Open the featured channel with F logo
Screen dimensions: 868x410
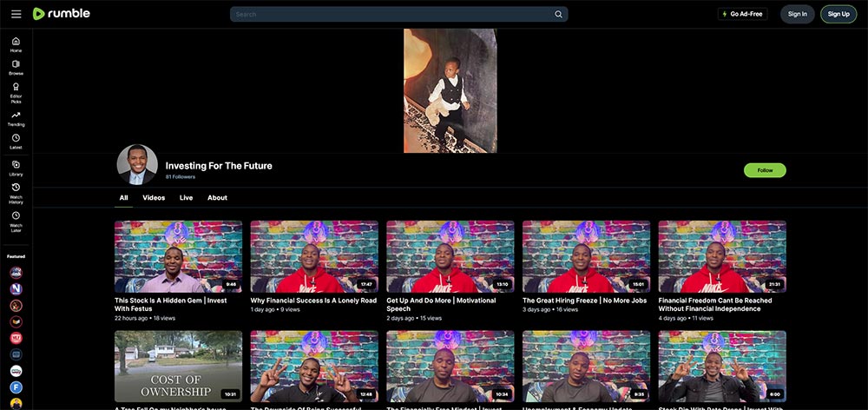16,387
